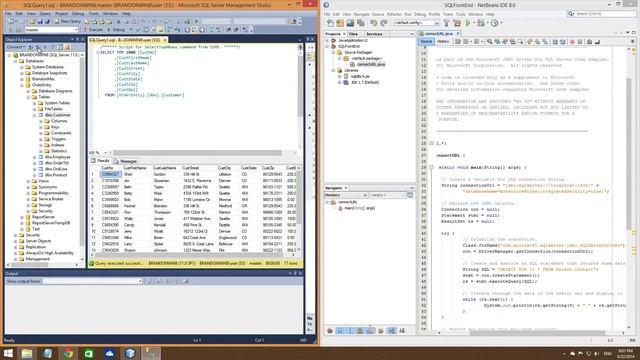Click the Save All icon in NetBeans toolbar
Screen dimensions: 640x360
(x=360, y=23)
